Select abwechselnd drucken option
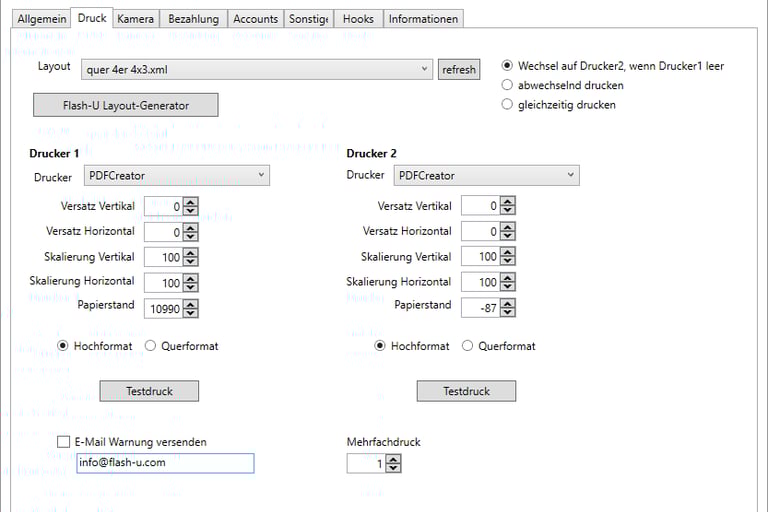The height and width of the screenshot is (512, 768). click(507, 85)
